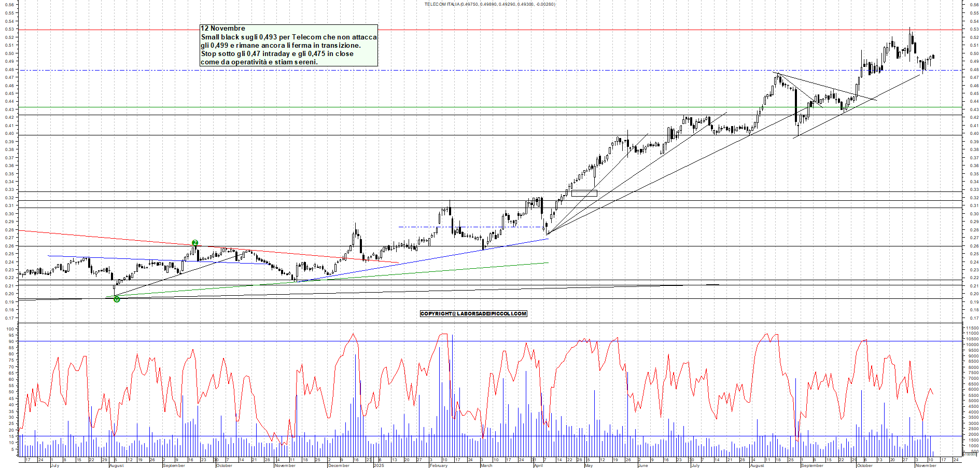Click the COPYRIGHT@LABORSADEIPICCOLI.COM label

coord(473,313)
